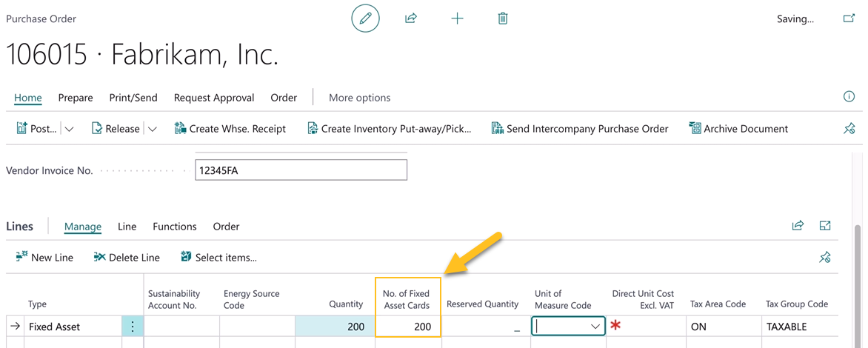Open Unit of Measure Code dropdown
Screen dimensions: 868x348
point(595,327)
